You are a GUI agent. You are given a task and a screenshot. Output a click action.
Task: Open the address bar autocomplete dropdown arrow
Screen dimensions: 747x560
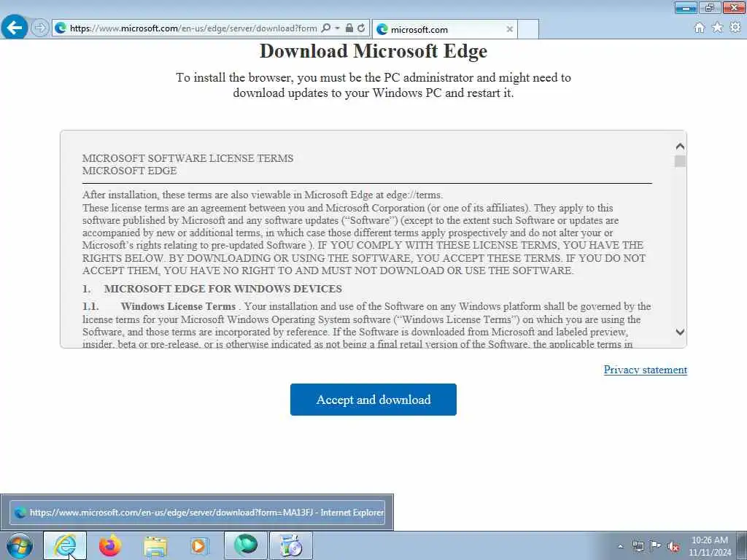pyautogui.click(x=337, y=28)
